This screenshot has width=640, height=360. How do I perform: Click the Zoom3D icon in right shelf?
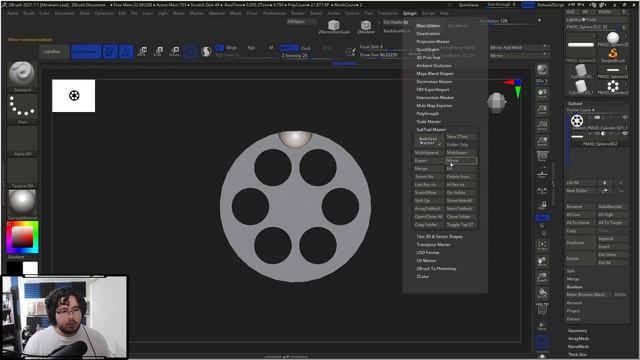click(542, 278)
